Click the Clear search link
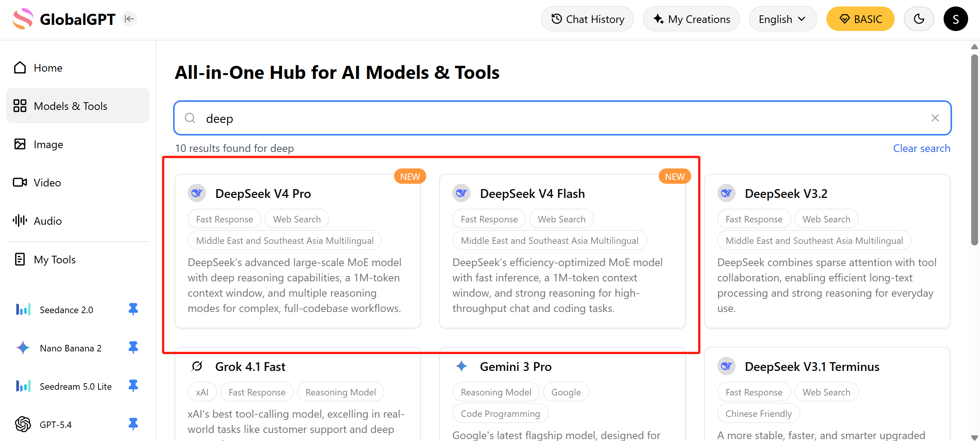The width and height of the screenshot is (980, 441). coord(921,148)
